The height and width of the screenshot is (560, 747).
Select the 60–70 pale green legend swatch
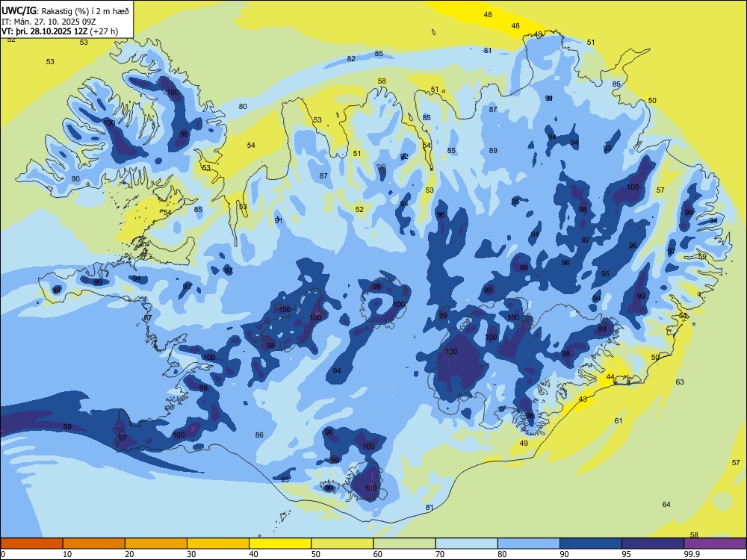pos(404,544)
